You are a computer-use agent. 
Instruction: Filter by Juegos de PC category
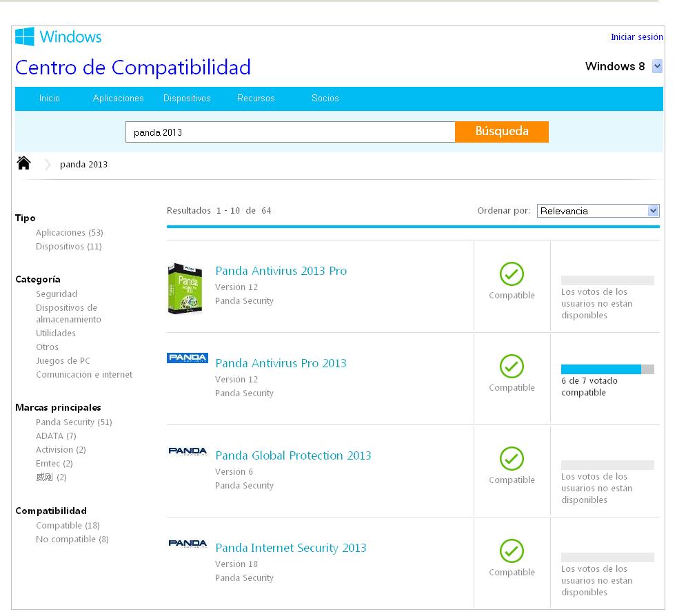tap(63, 361)
